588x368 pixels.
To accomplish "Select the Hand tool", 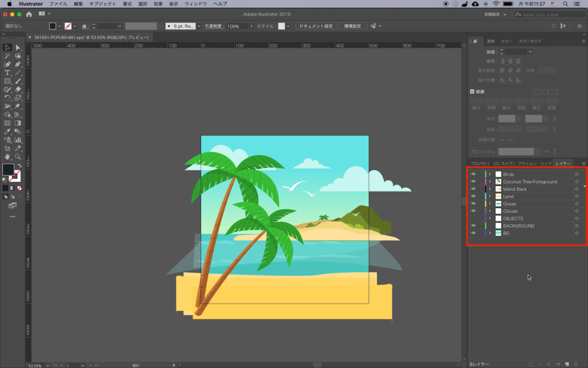I will coord(7,156).
